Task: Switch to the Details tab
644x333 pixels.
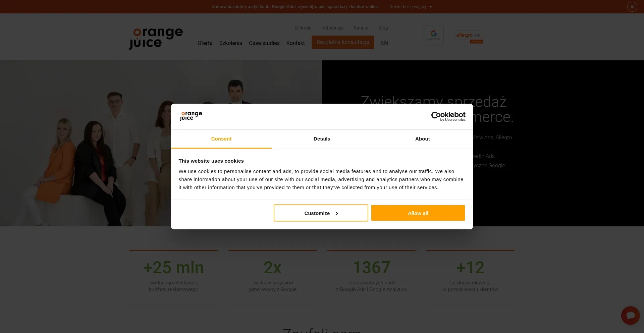Action: (322, 139)
